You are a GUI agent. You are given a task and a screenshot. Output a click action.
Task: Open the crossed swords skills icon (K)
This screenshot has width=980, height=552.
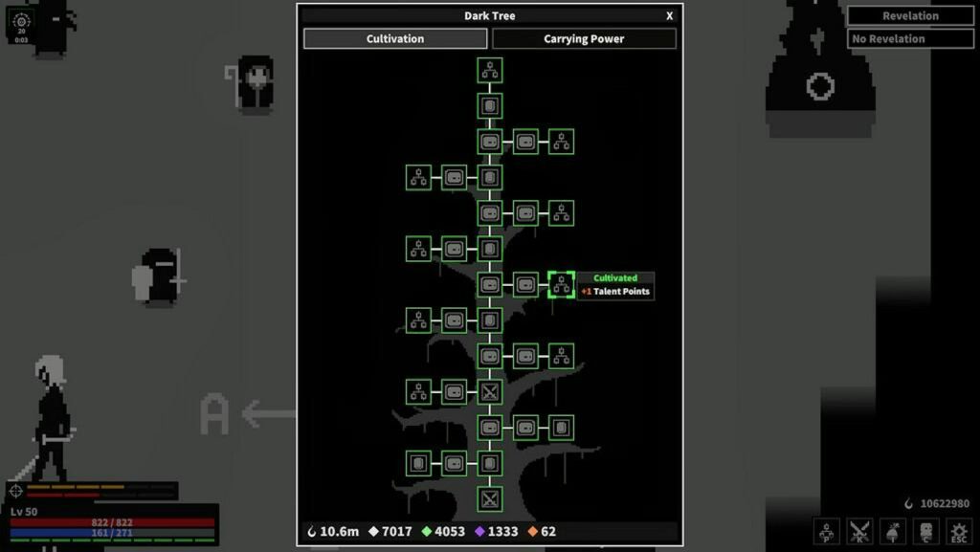coord(860,531)
